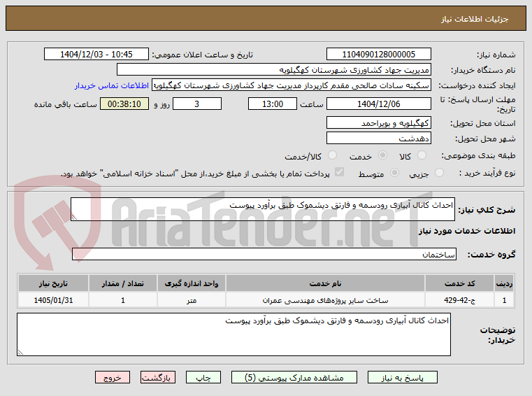532x396 pixels.
Task: Click the remaining days field showing 3
Action: [x=197, y=104]
